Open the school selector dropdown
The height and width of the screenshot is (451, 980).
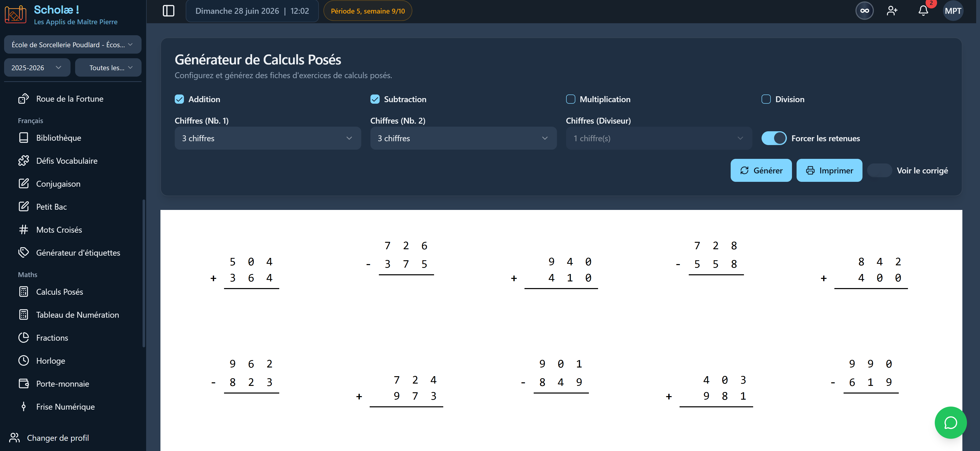coord(73,44)
